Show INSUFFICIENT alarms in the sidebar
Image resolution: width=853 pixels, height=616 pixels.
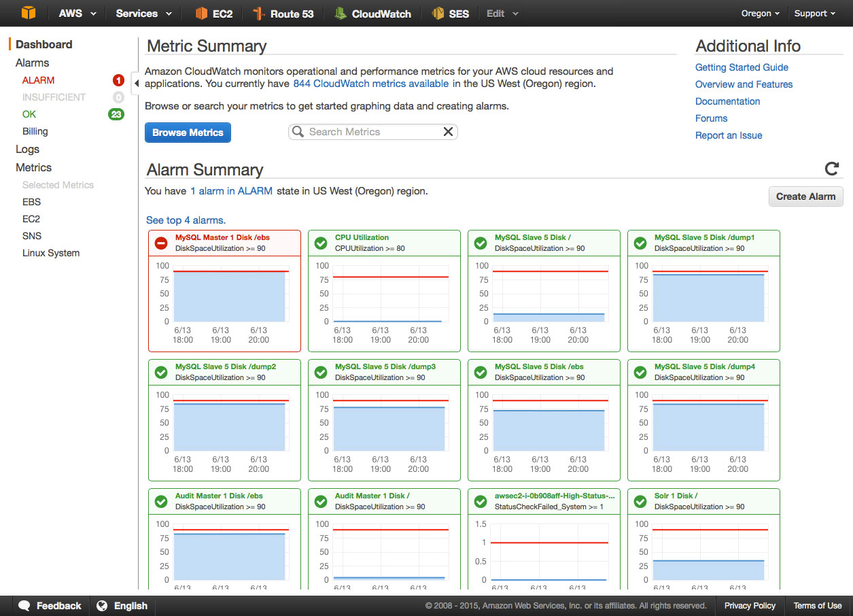[x=54, y=97]
